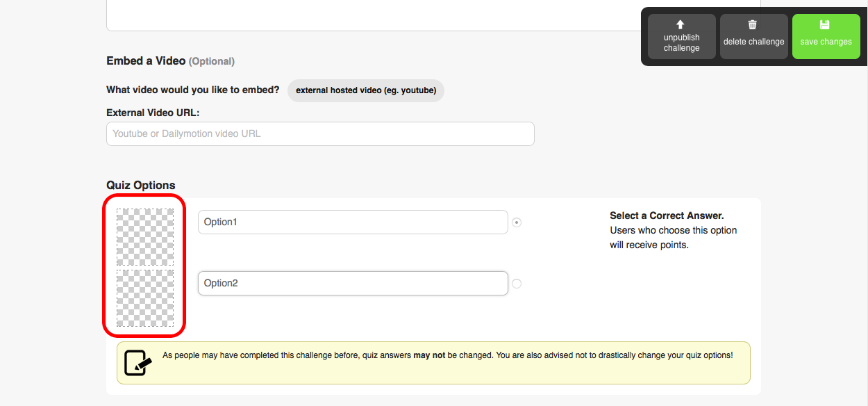
Task: Click the unpublish challenge button label
Action: point(681,42)
